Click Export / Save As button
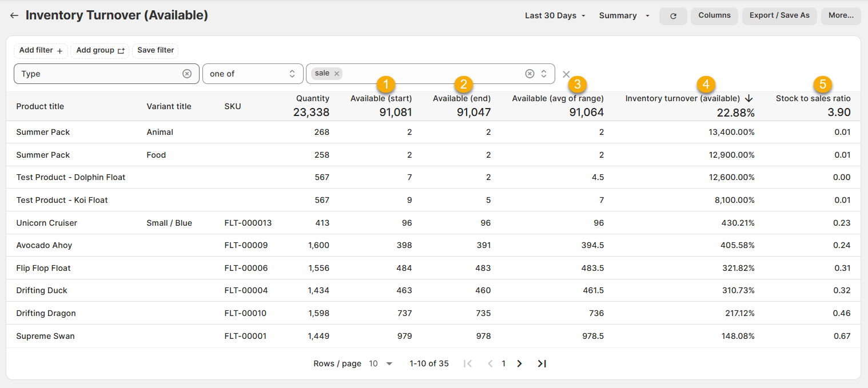The image size is (868, 388). [779, 15]
